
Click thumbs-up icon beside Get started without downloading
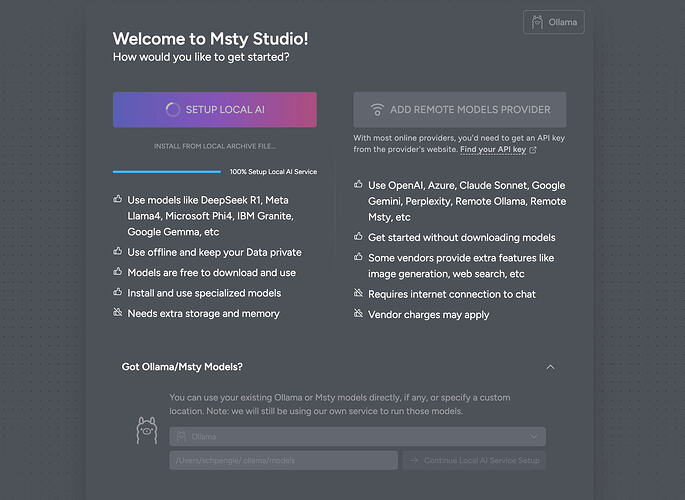click(x=359, y=237)
